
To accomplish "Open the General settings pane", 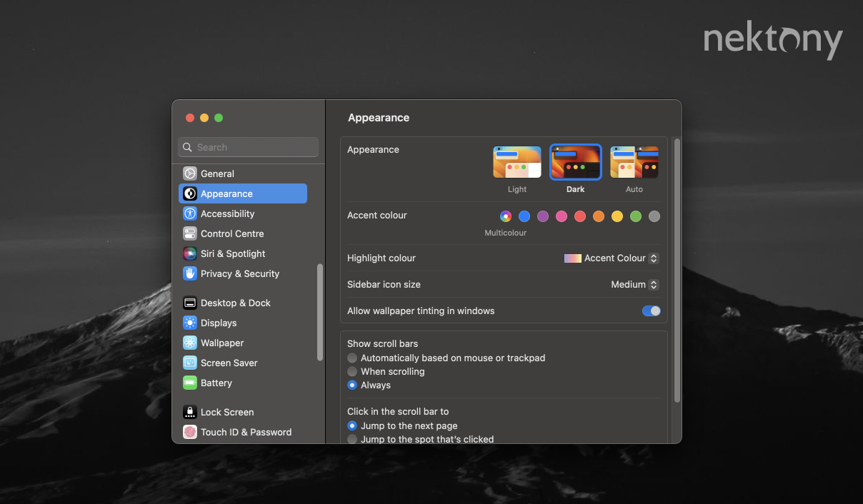I will tap(216, 173).
